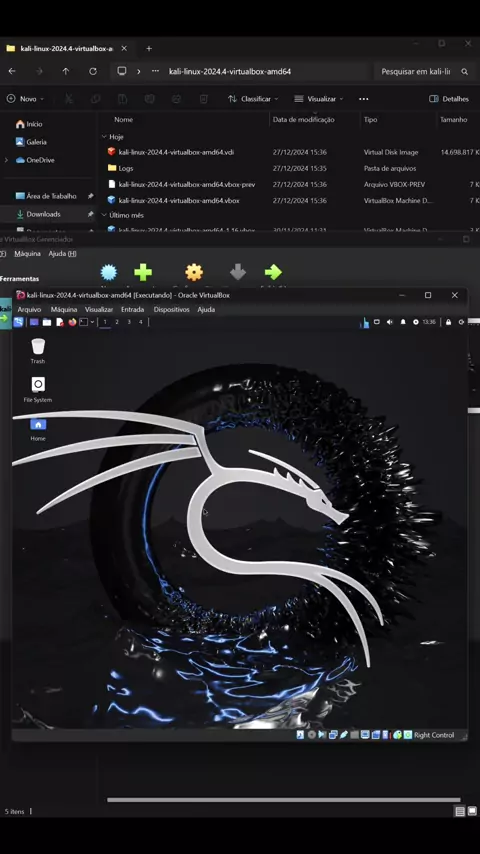Collapse the Último mês group
The width and height of the screenshot is (480, 854).
(104, 215)
